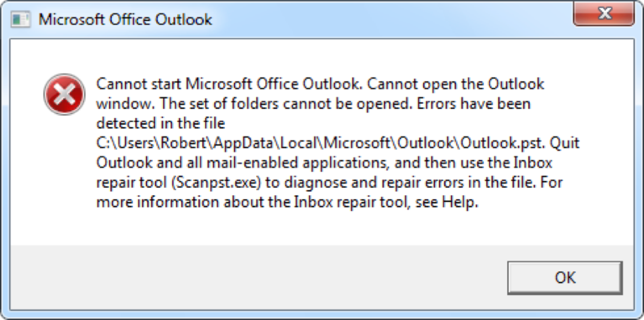Click the "detected in the file" line
Viewport: 644px width, 320px height.
[160, 123]
